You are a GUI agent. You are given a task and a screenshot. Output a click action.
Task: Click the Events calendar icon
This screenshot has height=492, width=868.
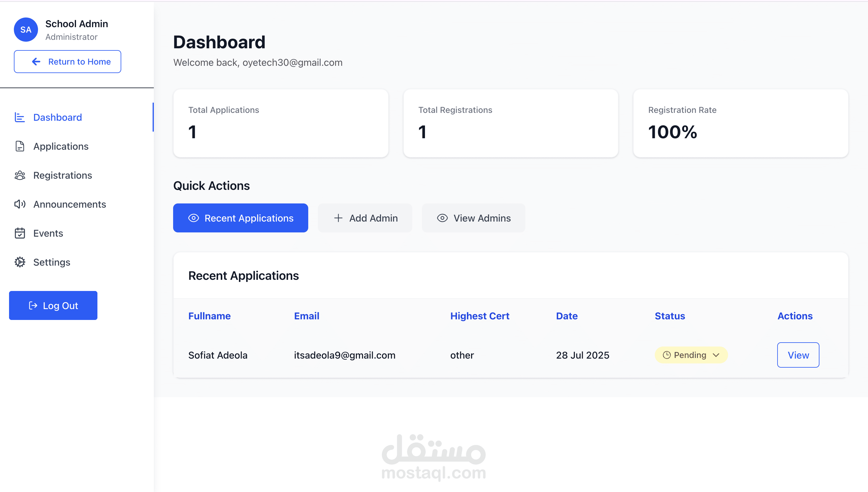click(x=20, y=233)
